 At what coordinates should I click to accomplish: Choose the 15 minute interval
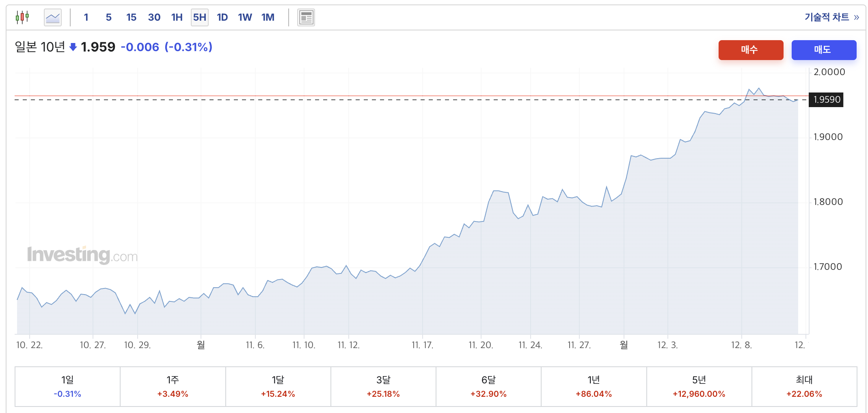131,17
